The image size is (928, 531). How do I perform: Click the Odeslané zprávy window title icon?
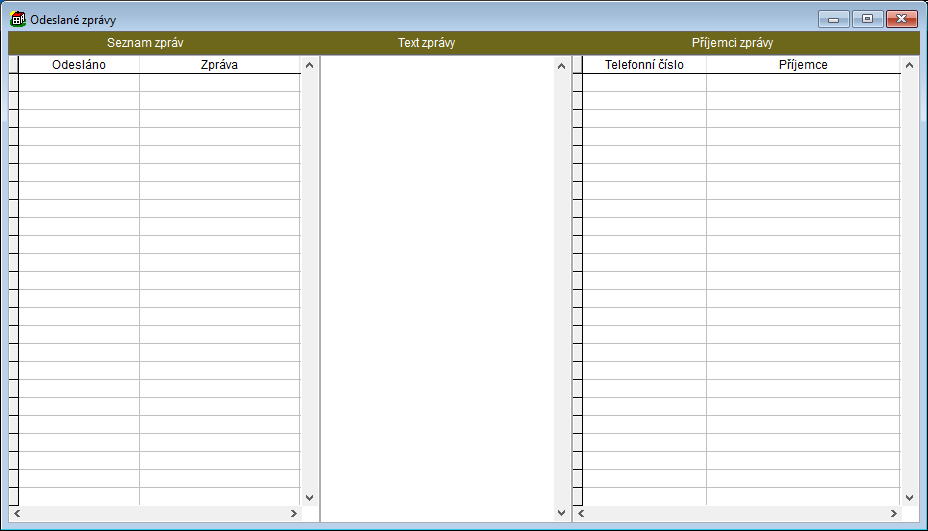18,19
